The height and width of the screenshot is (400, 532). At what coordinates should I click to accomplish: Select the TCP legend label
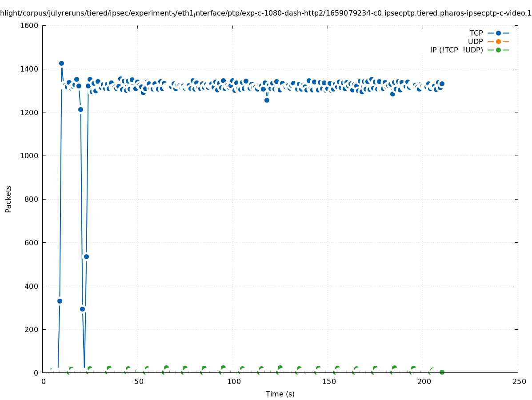click(x=476, y=33)
